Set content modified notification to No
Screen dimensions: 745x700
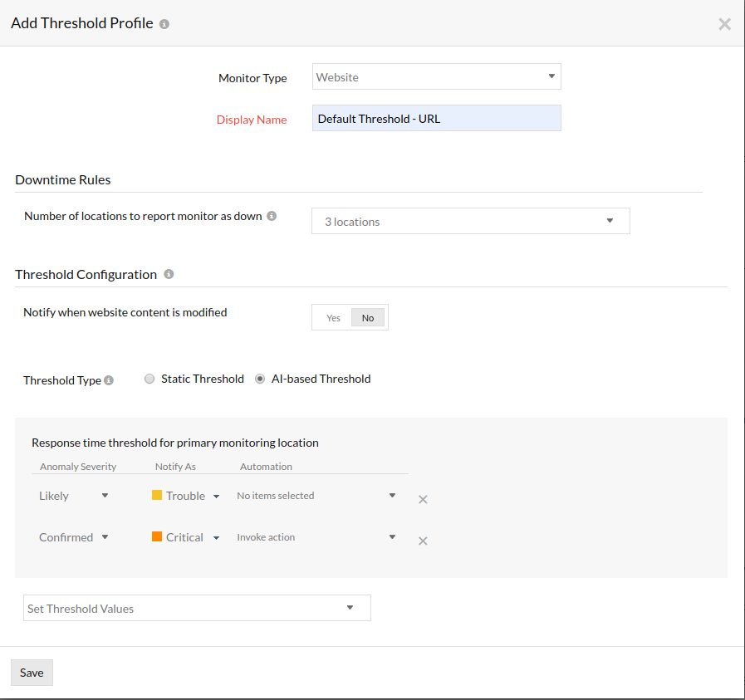pyautogui.click(x=368, y=318)
